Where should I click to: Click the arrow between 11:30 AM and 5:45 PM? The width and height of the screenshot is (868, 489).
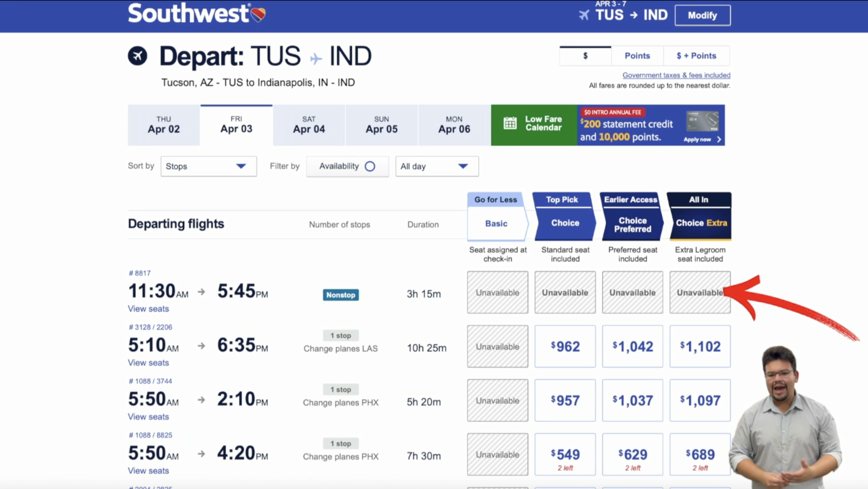point(201,292)
